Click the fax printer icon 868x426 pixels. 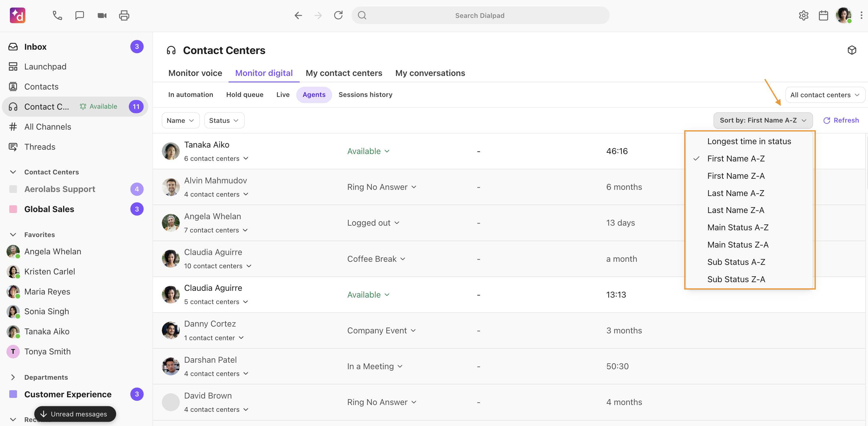[124, 15]
